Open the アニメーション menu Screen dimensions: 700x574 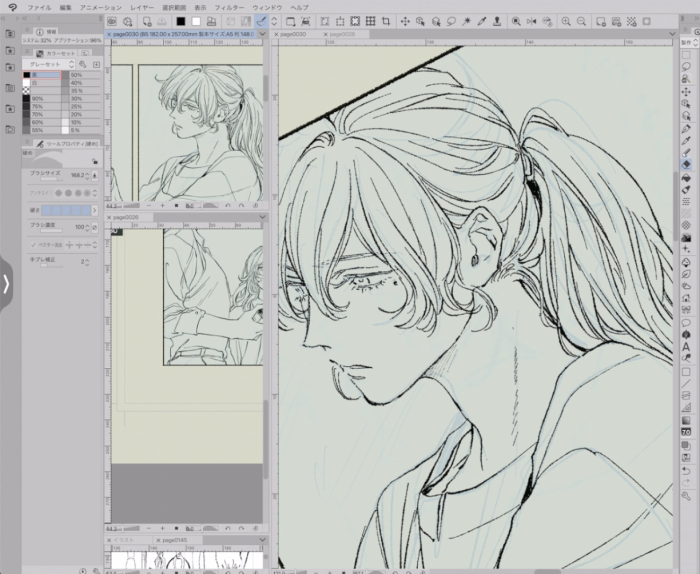(x=100, y=8)
